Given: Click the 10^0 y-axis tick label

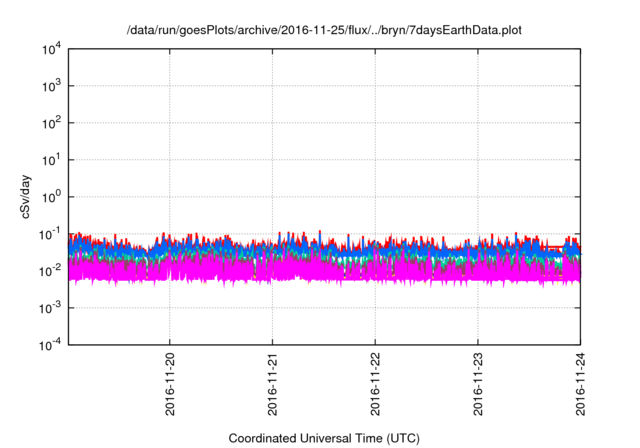Looking at the screenshot, I should (51, 197).
